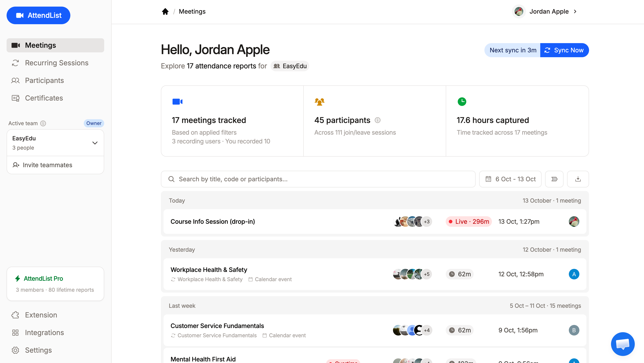Open the chat support bubble
The image size is (644, 363).
click(622, 344)
